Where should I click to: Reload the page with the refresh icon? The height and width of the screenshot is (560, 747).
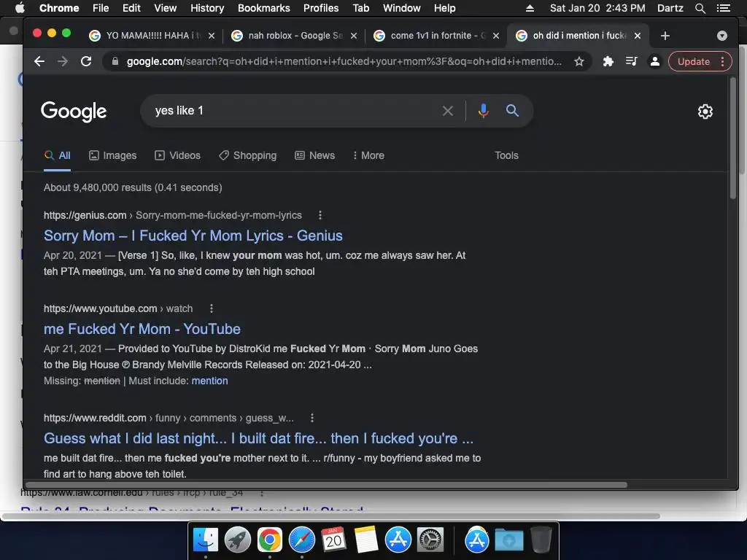[x=86, y=61]
